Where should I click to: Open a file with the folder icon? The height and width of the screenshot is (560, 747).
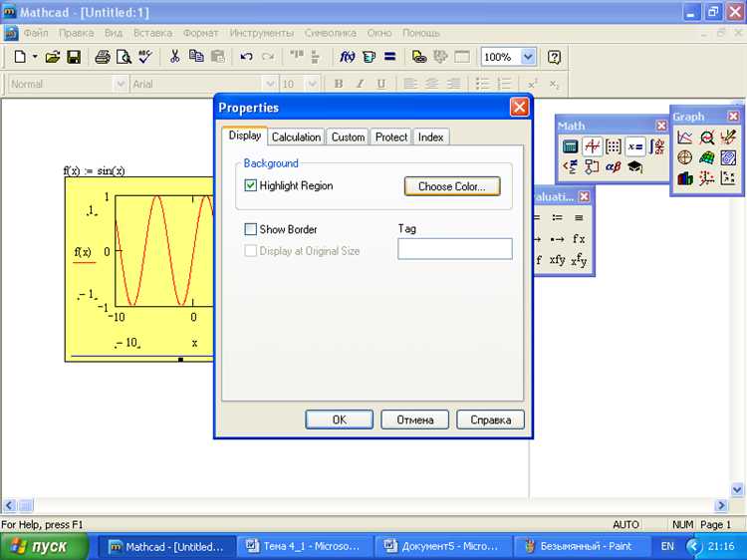pyautogui.click(x=53, y=57)
